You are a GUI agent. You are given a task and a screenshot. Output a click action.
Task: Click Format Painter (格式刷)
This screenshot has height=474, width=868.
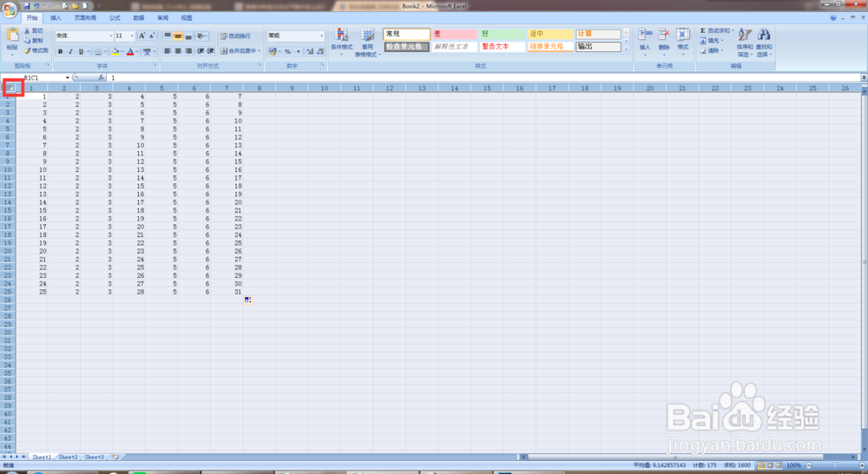36,50
